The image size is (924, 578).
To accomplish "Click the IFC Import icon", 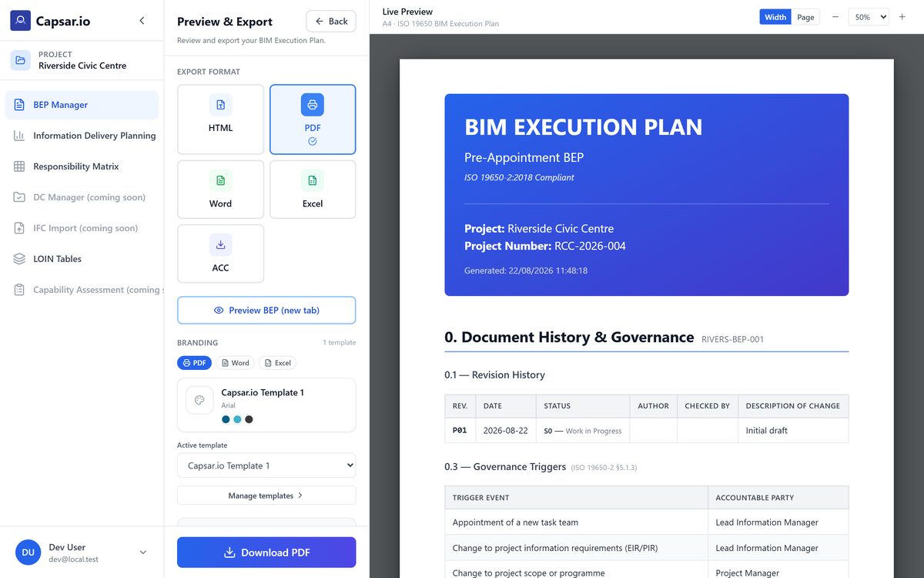I will (19, 228).
